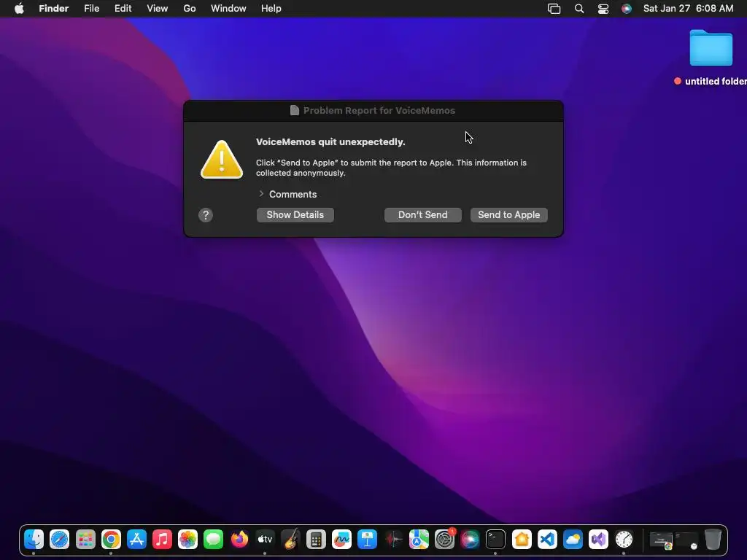
Task: Select the untitled folder on desktop
Action: (711, 48)
